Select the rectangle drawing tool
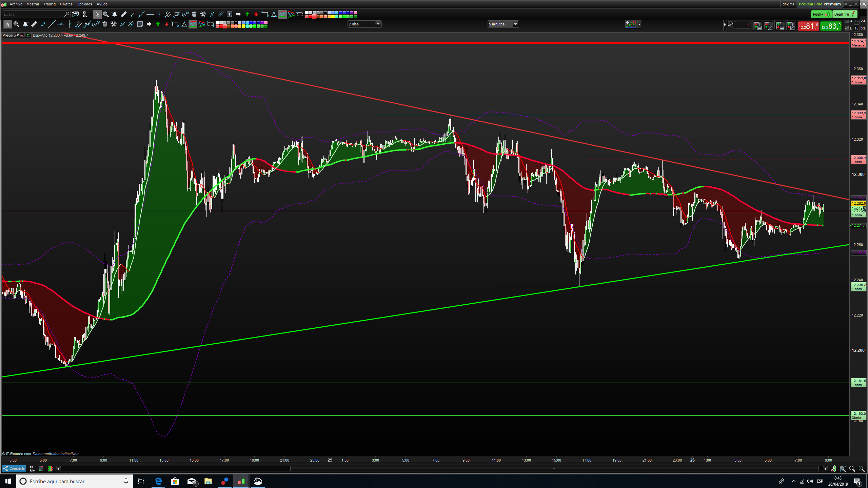Image resolution: width=868 pixels, height=488 pixels. [x=265, y=14]
